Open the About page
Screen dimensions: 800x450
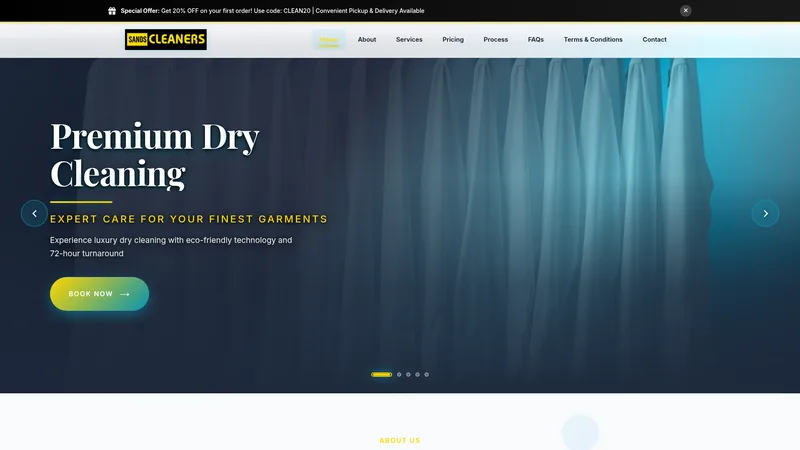click(x=367, y=39)
